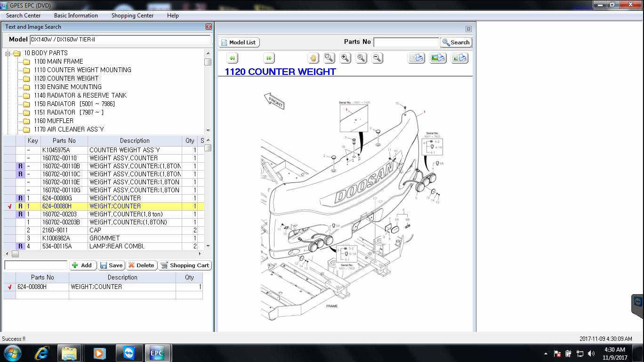Click the Search button beside Parts No

coord(456,42)
